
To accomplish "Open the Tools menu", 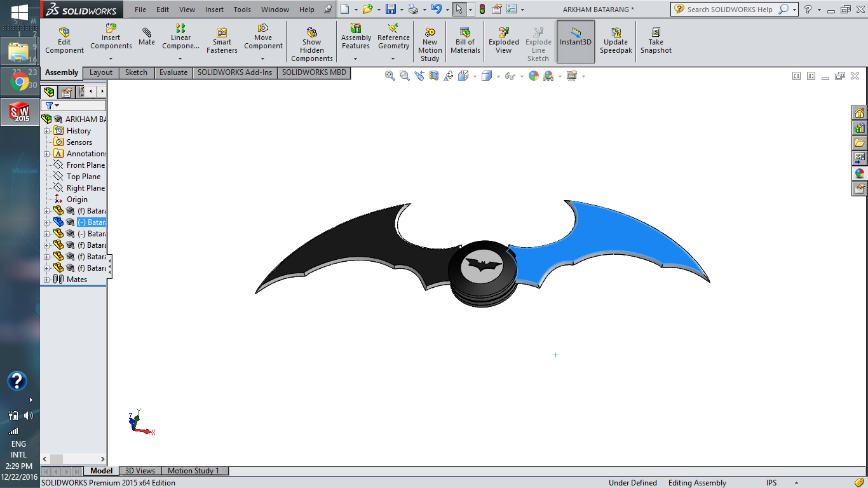I will click(x=242, y=10).
